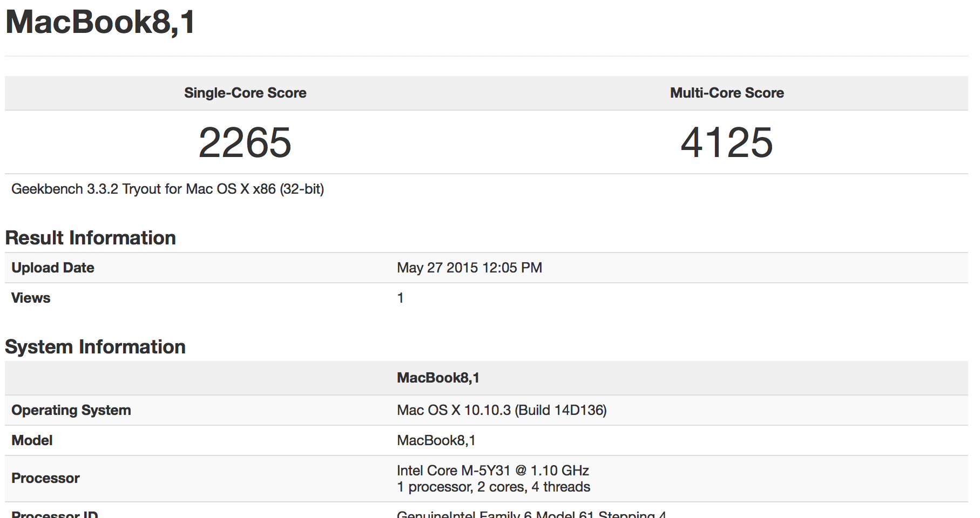
Task: Select the Geekbench 3.3.2 Tryout version text
Action: 167,189
